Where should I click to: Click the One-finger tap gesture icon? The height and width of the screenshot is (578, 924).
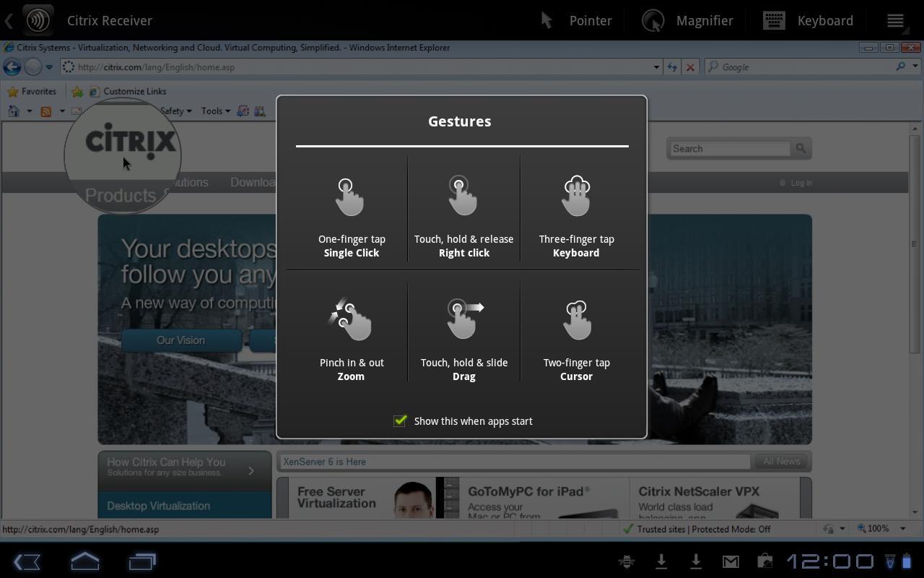pos(350,197)
